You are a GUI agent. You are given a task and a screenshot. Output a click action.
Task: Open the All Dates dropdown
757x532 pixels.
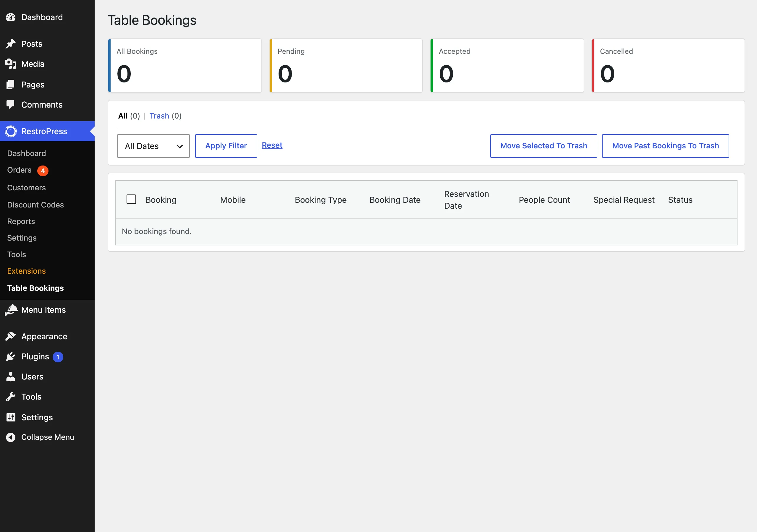pos(153,146)
